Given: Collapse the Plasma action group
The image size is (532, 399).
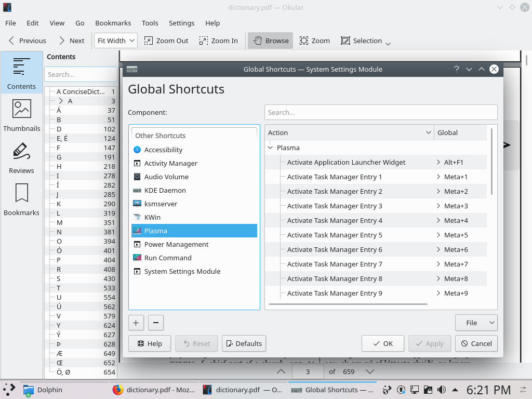Looking at the screenshot, I should point(270,148).
